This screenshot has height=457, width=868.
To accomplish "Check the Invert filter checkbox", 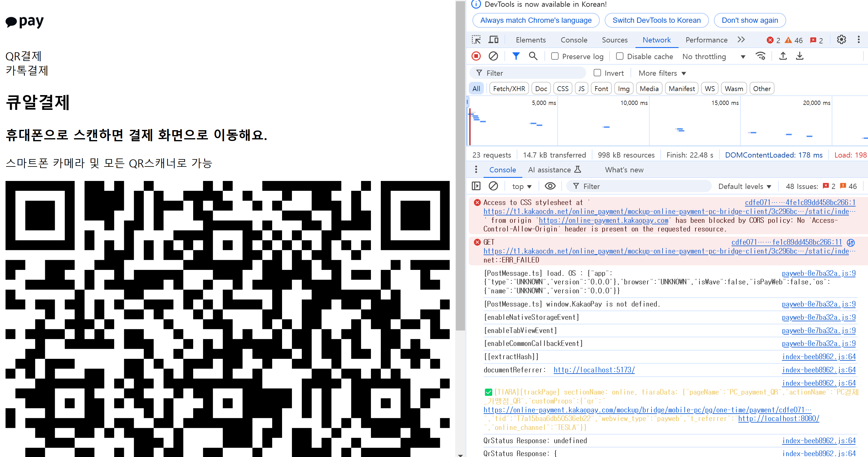I will click(597, 73).
